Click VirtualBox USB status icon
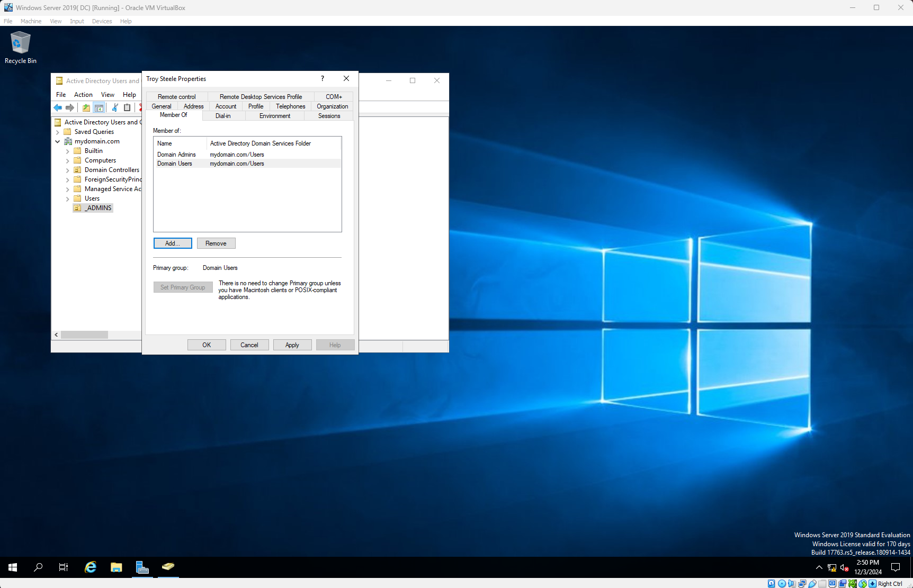This screenshot has width=913, height=588. pyautogui.click(x=812, y=584)
